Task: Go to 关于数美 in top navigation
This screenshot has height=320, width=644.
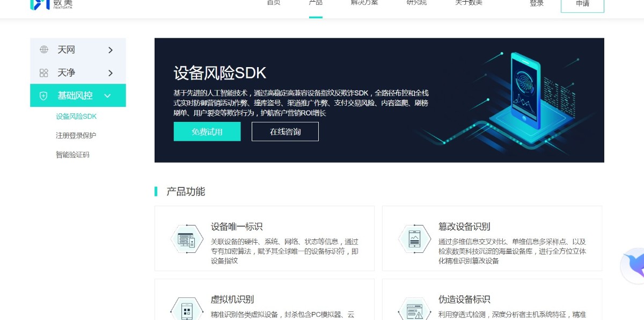Action: pos(469,3)
